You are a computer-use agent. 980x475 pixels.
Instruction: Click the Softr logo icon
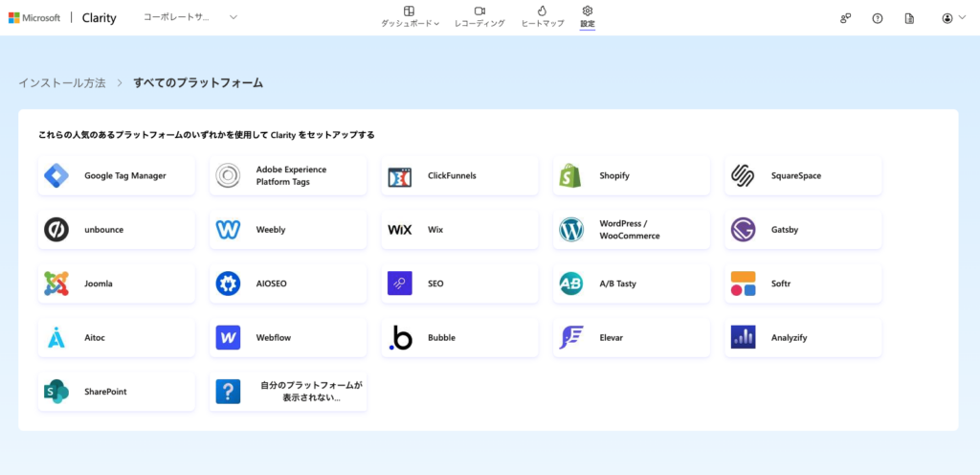point(743,283)
